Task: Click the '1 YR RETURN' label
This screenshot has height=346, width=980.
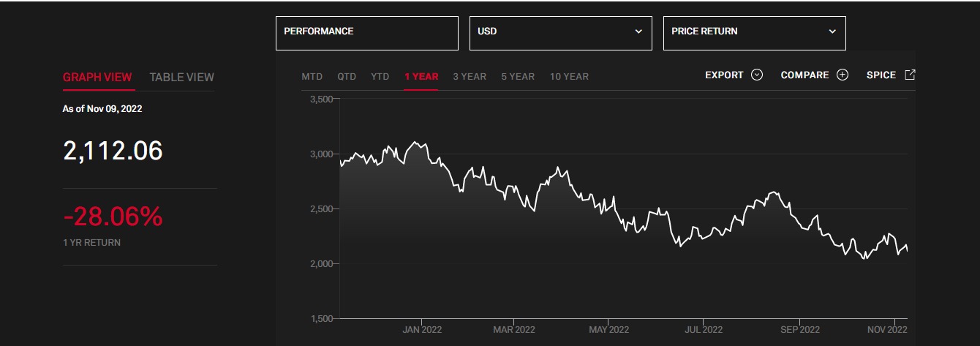Action: pyautogui.click(x=92, y=242)
